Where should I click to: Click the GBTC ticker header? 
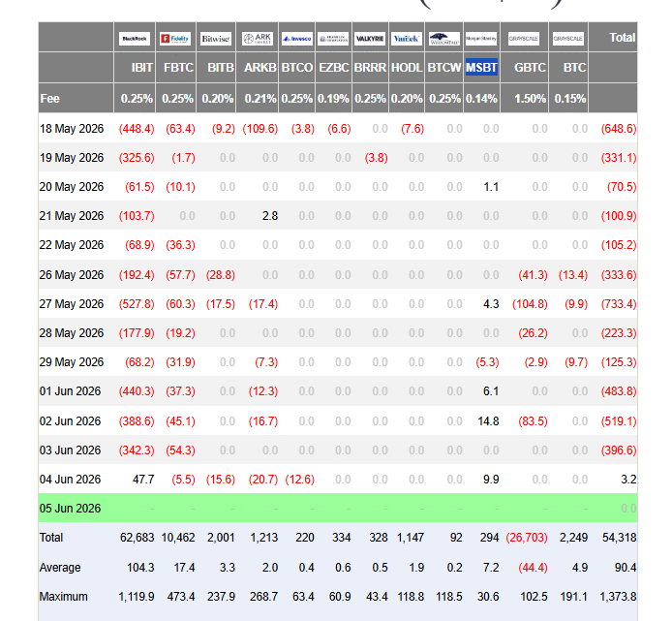click(530, 68)
